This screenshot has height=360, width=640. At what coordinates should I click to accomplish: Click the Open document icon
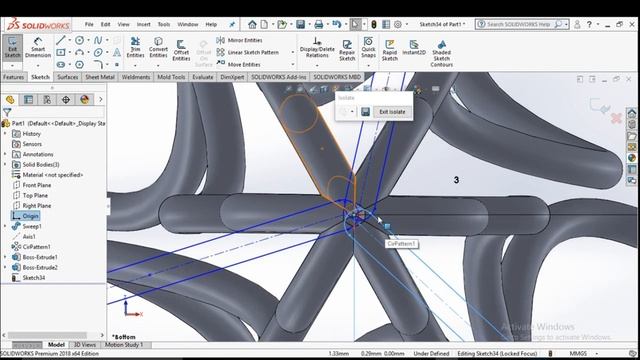(x=282, y=24)
